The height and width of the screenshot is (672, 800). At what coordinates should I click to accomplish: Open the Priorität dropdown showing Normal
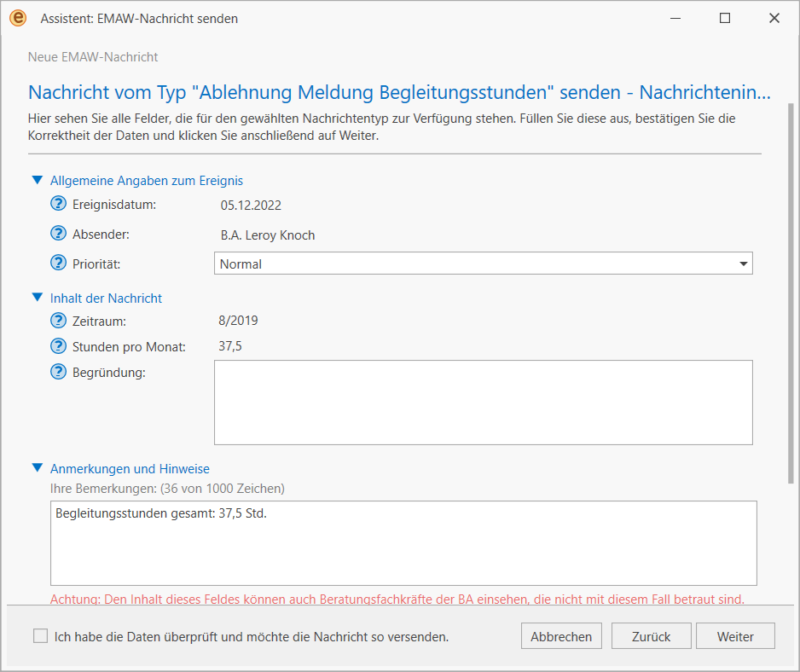click(484, 264)
